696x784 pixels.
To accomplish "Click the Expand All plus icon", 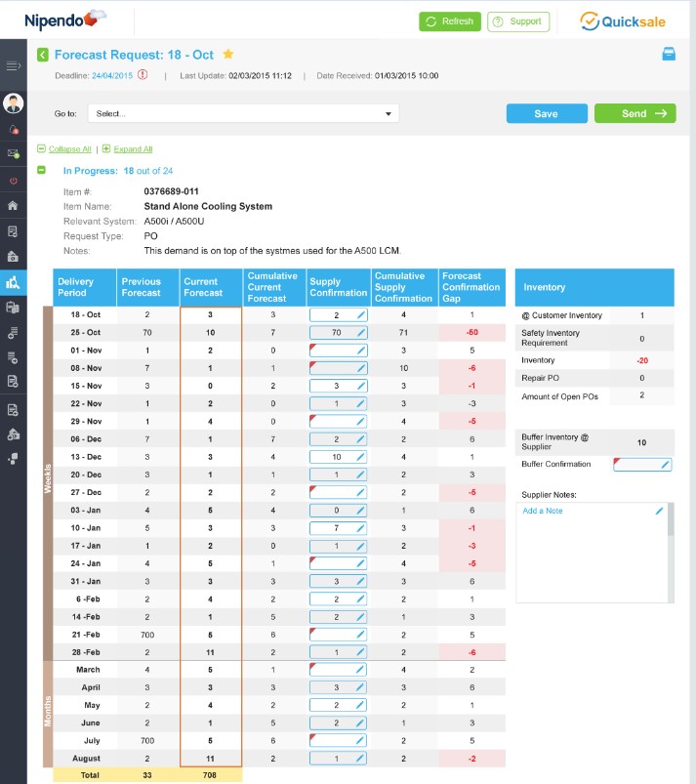I will [106, 148].
